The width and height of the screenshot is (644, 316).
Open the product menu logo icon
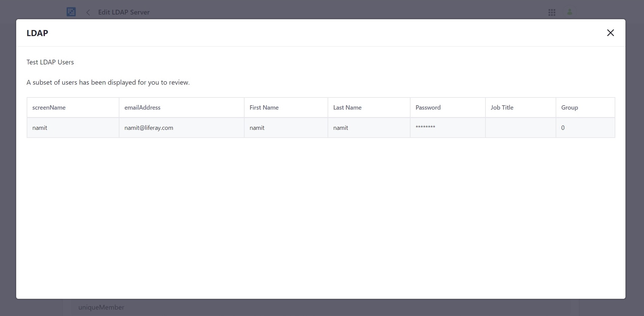[x=71, y=12]
